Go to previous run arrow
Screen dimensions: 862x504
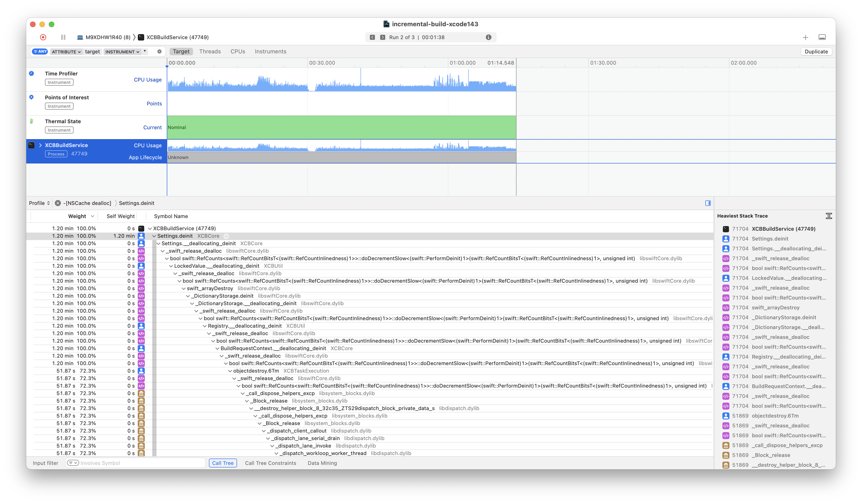pos(372,37)
